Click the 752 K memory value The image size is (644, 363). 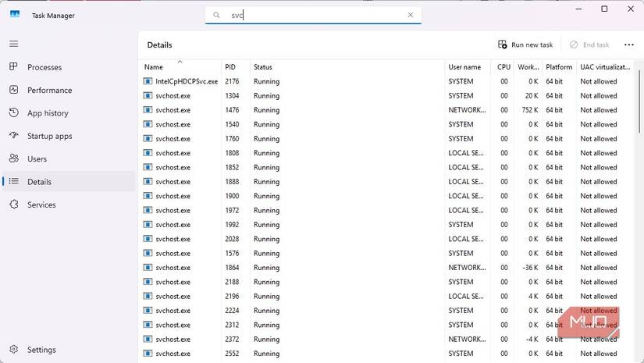[530, 110]
